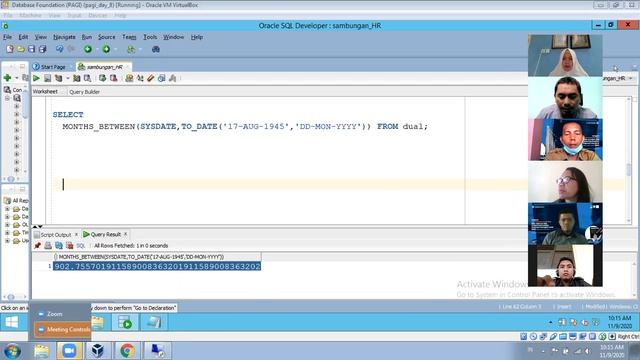
Task: Click the SQL Worksheet connection icon in main toolbar
Action: (x=131, y=49)
